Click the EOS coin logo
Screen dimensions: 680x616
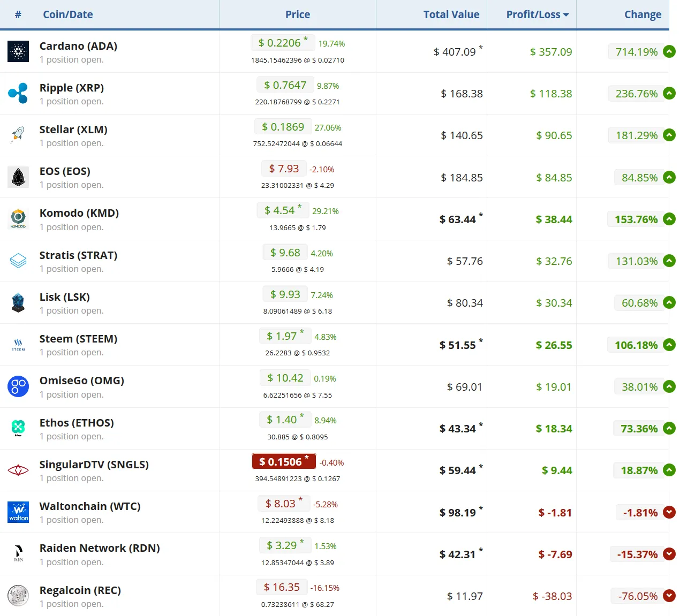point(18,177)
